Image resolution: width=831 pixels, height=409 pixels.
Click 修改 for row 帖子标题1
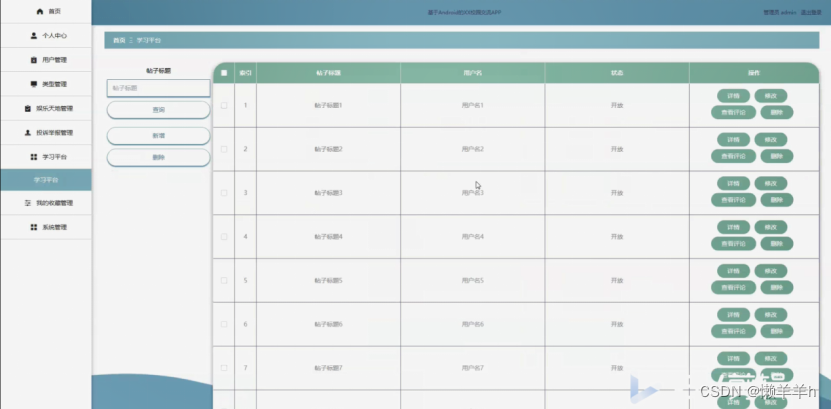click(x=771, y=96)
